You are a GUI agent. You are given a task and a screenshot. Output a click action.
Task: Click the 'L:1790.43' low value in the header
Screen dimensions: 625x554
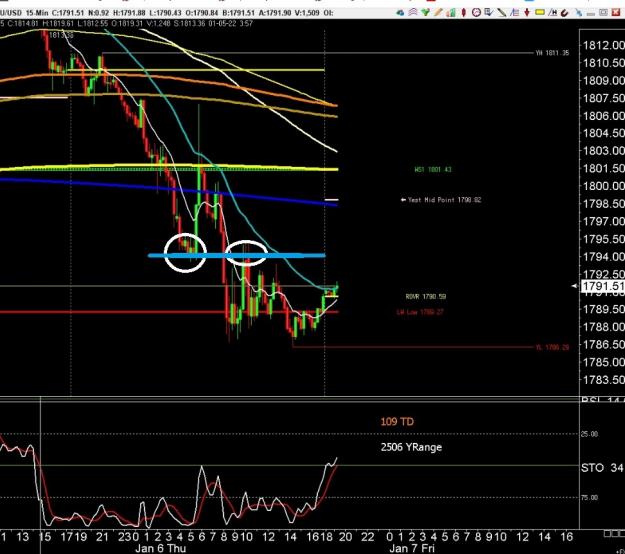165,13
